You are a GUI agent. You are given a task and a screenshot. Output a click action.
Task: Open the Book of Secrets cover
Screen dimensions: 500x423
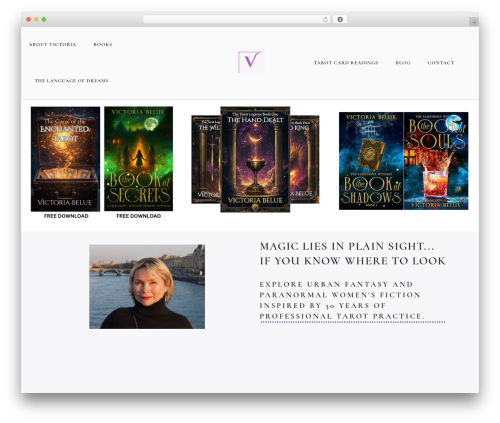pyautogui.click(x=139, y=159)
